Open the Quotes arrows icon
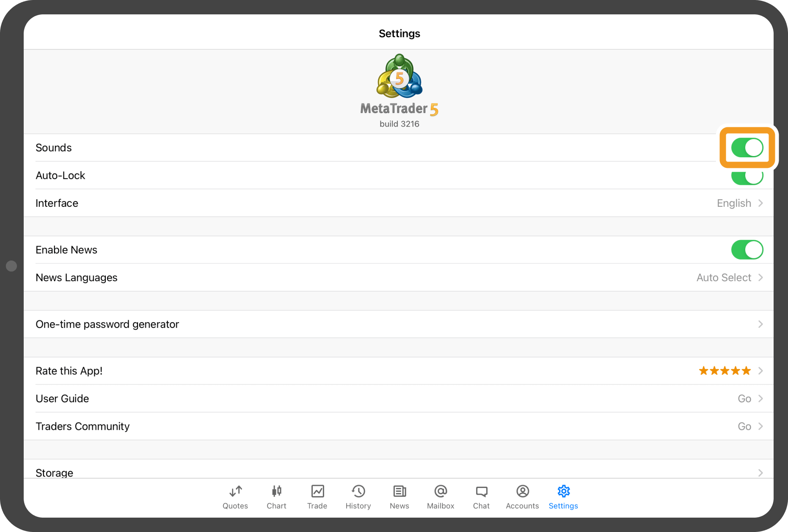The height and width of the screenshot is (532, 788). click(x=235, y=491)
